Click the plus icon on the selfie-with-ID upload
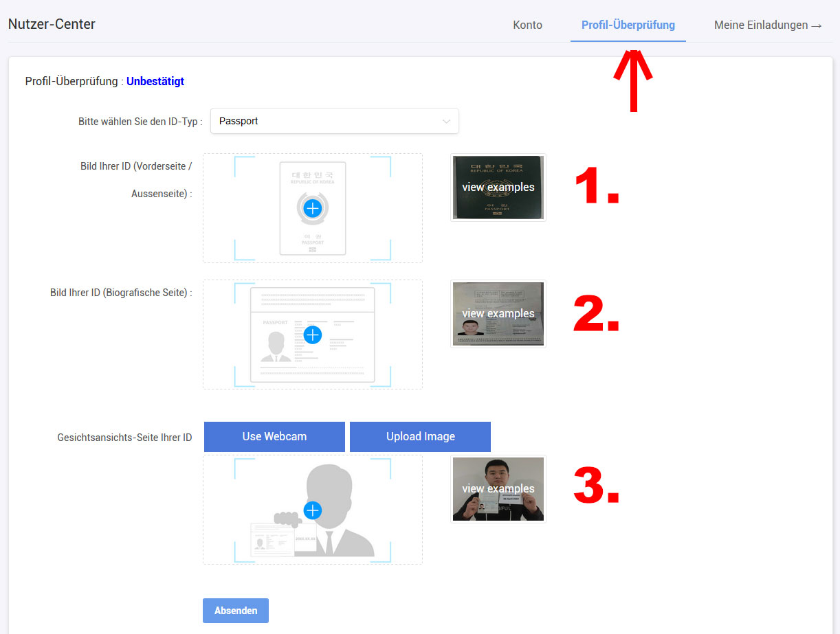The height and width of the screenshot is (634, 840). click(312, 510)
